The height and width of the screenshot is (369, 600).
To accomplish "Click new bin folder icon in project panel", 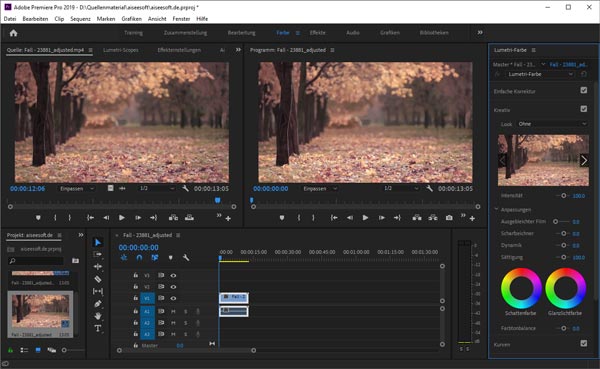I will 75,261.
